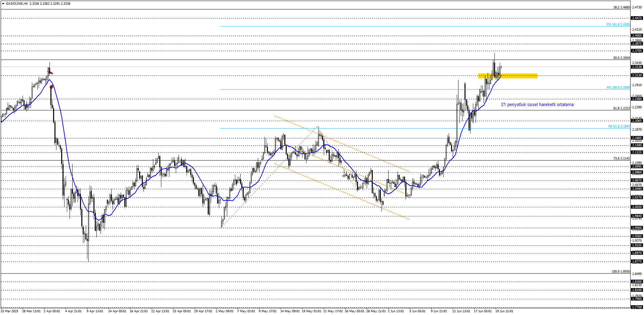
Task: Select the '100.0 1.8500' retracement level label
Action: click(x=620, y=272)
